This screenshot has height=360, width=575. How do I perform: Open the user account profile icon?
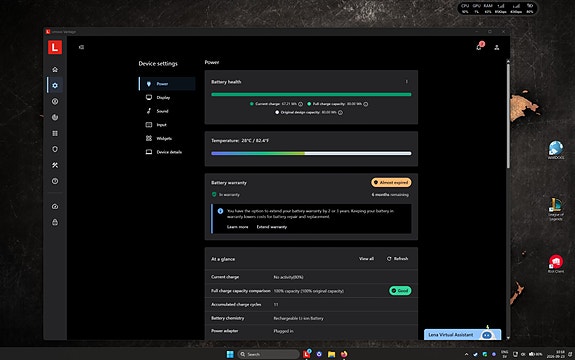point(497,47)
